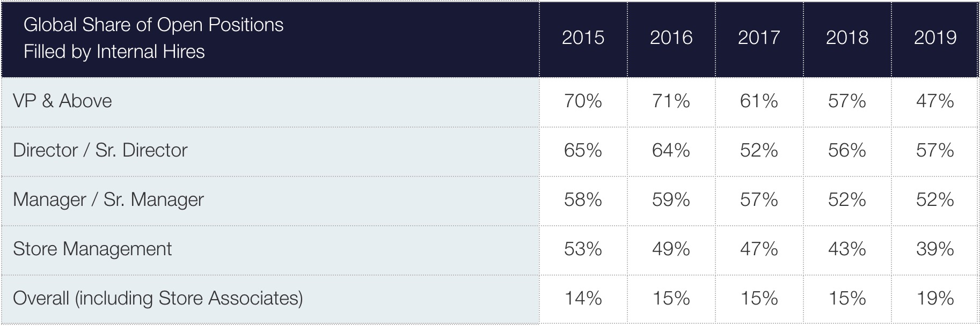The image size is (980, 326).
Task: Select Overall 2015 cell showing 14%
Action: [583, 298]
